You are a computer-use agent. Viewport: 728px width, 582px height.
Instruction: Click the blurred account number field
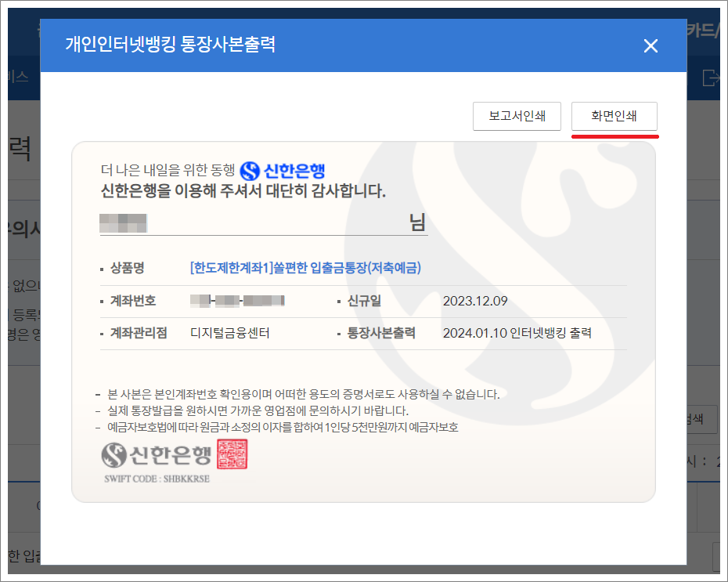click(x=237, y=301)
